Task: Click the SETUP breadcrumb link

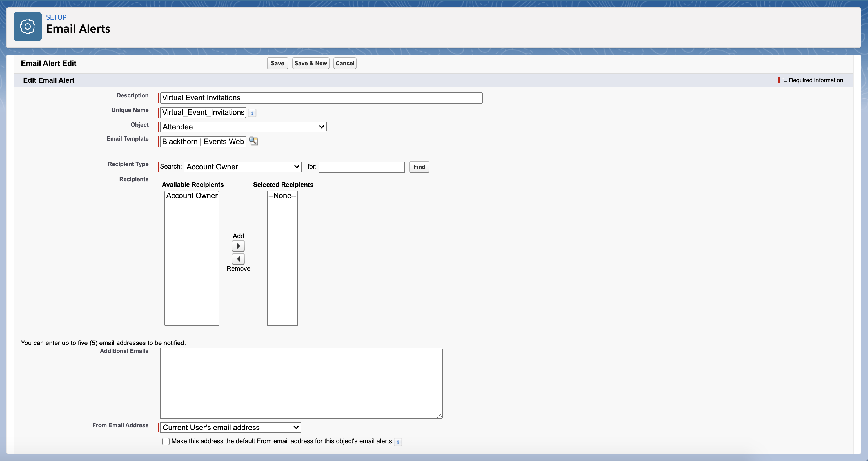Action: 56,17
